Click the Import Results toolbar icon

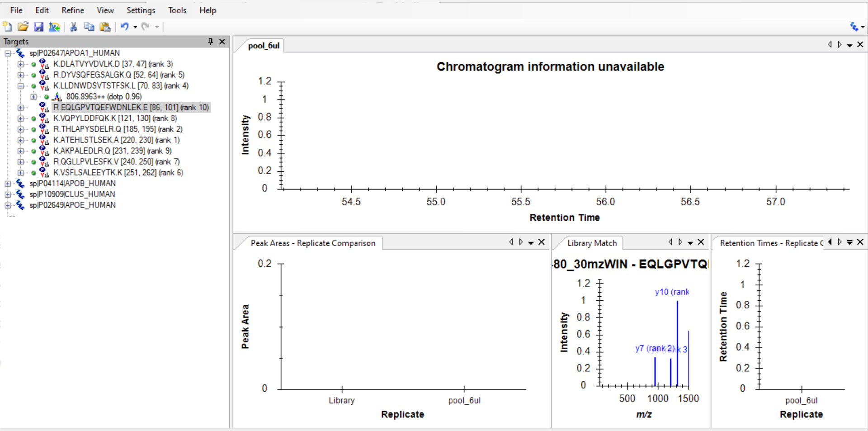[54, 27]
